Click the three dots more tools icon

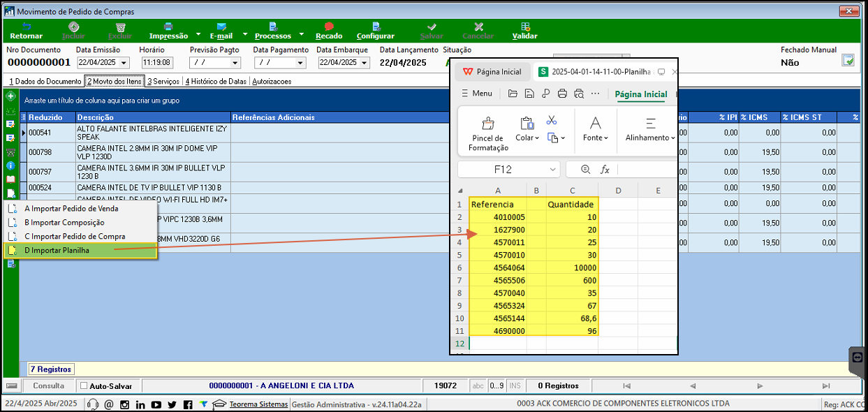click(595, 94)
